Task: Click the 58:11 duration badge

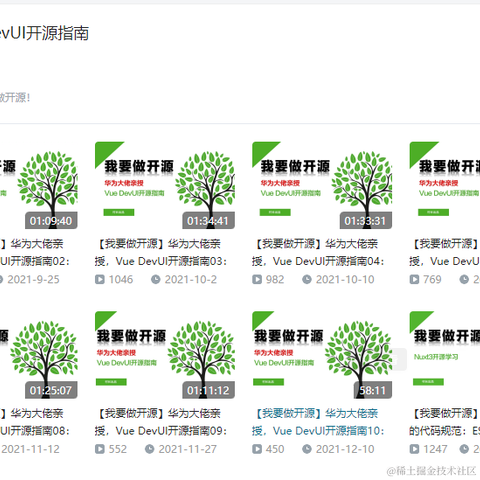Action: point(373,390)
